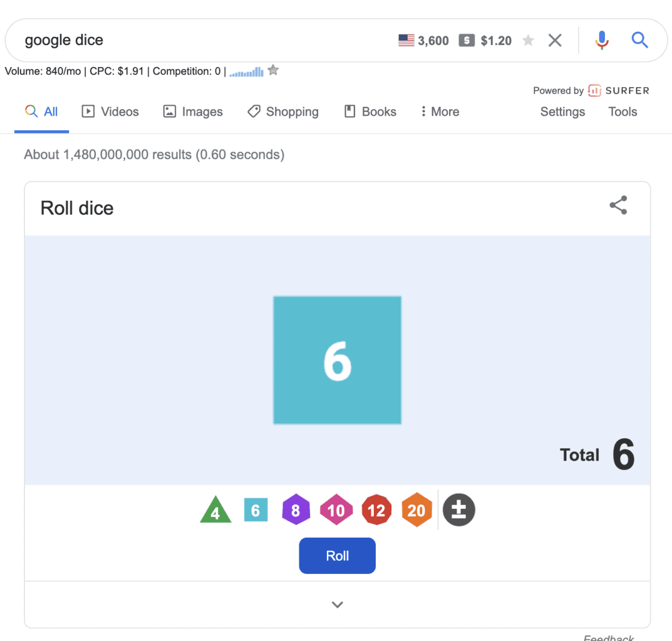Start voice search with the microphone
Screen dimensions: 672x641
click(602, 40)
